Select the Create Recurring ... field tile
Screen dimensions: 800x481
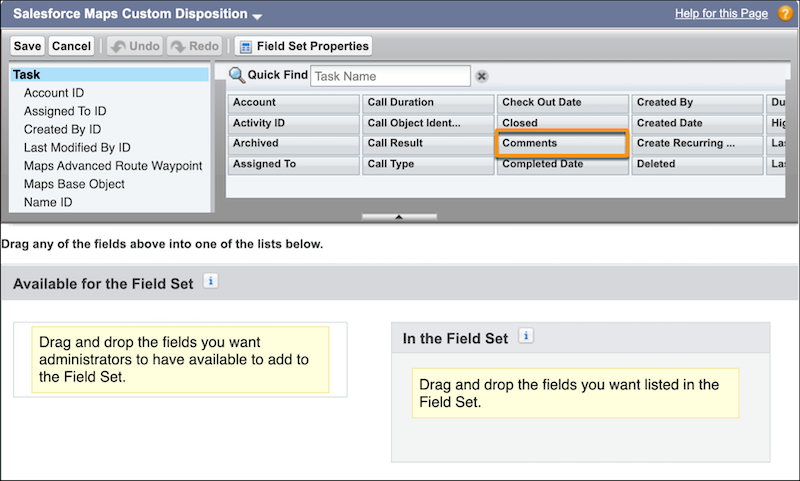click(x=697, y=144)
